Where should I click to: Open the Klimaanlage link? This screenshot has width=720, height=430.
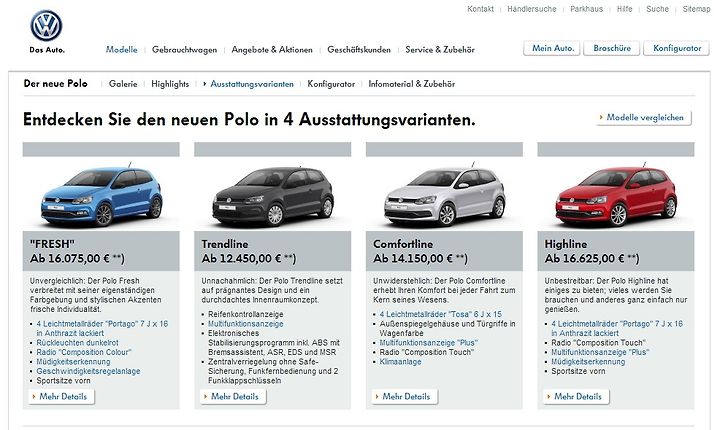400,362
